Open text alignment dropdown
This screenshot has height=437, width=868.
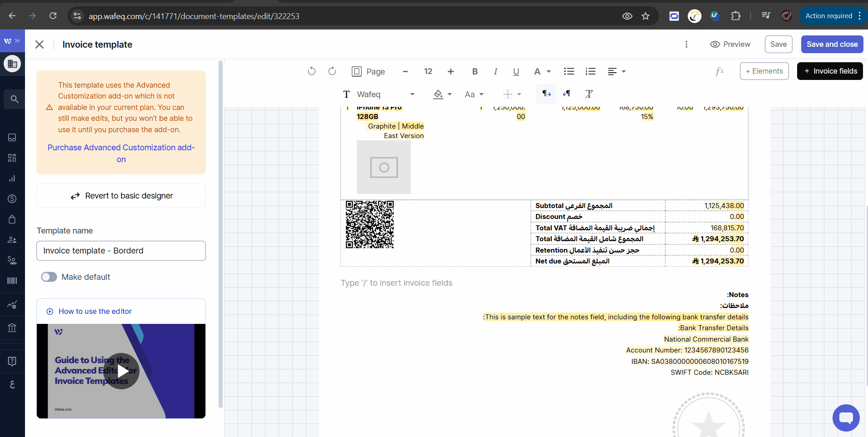pyautogui.click(x=617, y=71)
